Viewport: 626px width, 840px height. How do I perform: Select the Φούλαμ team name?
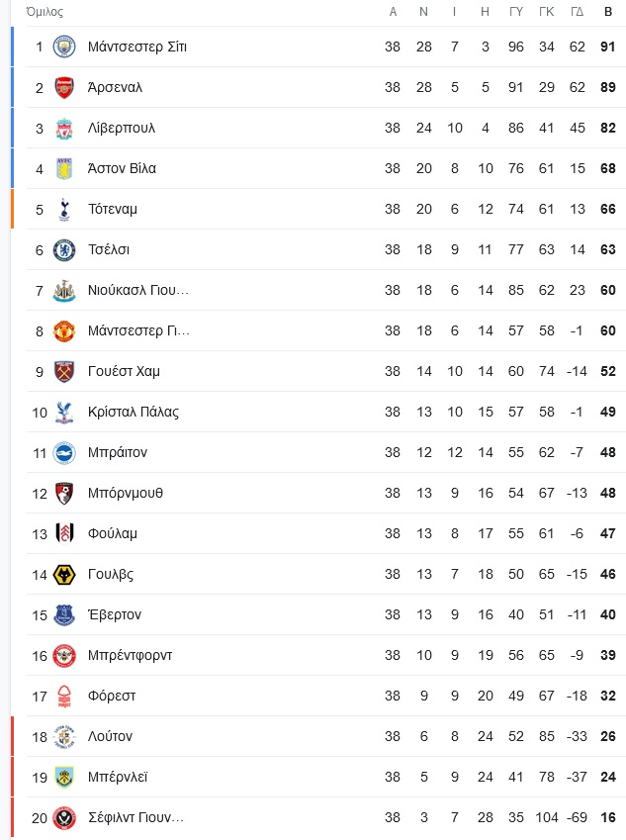pyautogui.click(x=113, y=533)
